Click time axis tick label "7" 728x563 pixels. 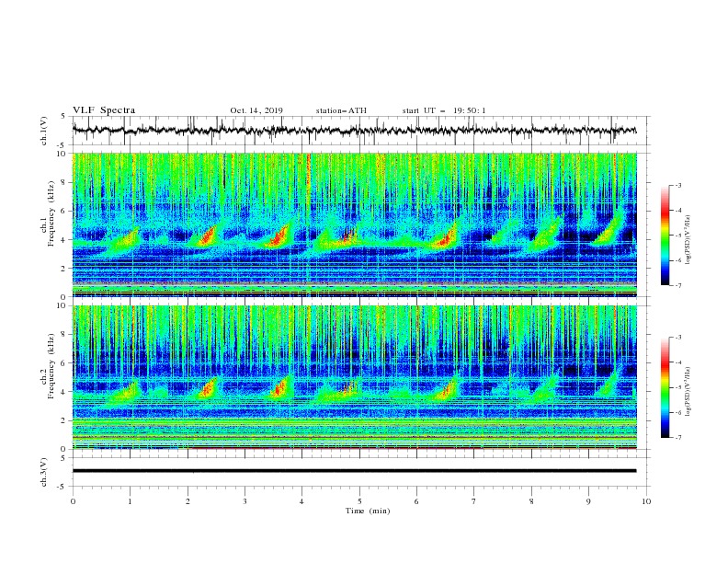coord(474,501)
